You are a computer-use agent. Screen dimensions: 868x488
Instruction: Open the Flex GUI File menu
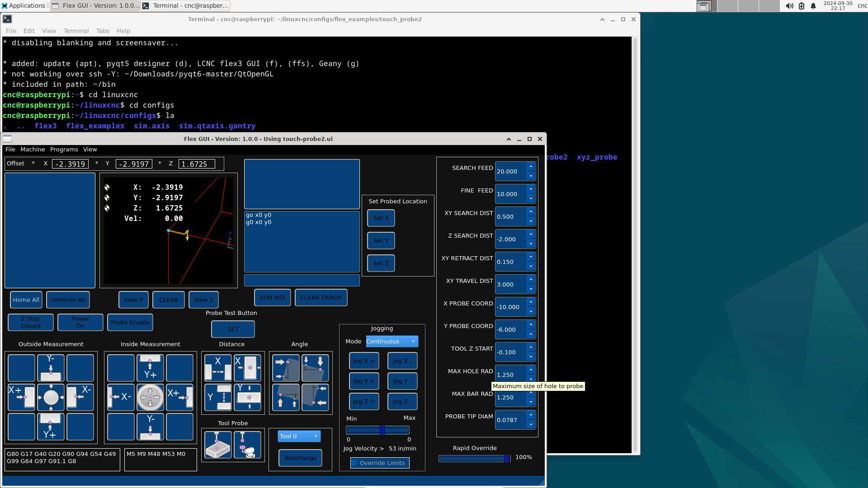10,150
